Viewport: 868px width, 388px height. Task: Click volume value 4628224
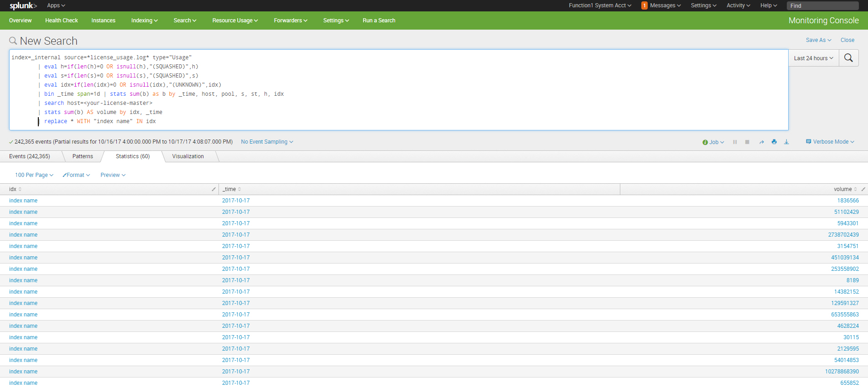coord(848,326)
